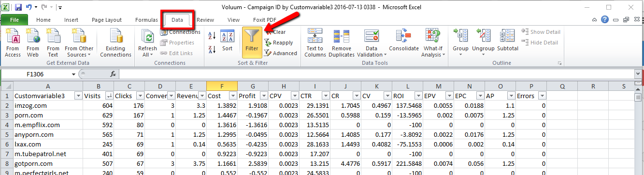644x175 pixels.
Task: Open Visits column filter dropdown
Action: pyautogui.click(x=109, y=96)
